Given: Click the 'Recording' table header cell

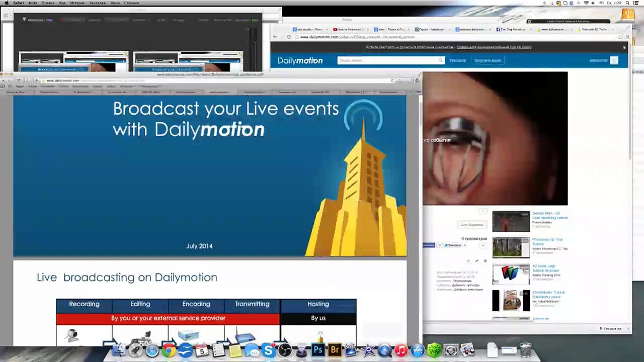Looking at the screenshot, I should [x=84, y=304].
